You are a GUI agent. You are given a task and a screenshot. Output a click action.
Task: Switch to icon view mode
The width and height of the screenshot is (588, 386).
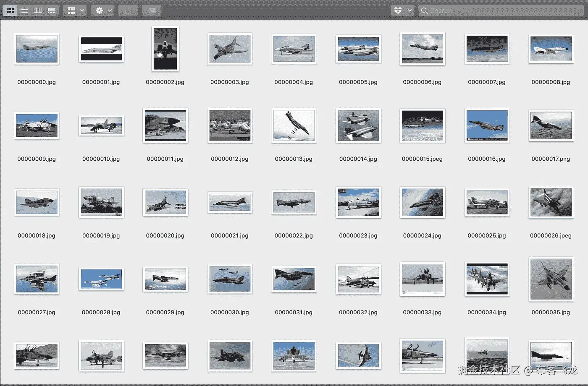click(x=10, y=10)
